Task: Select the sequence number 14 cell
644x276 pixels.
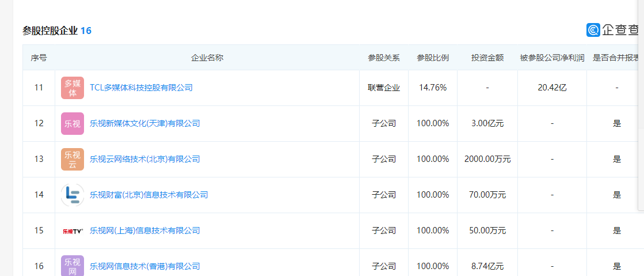Action: point(39,195)
